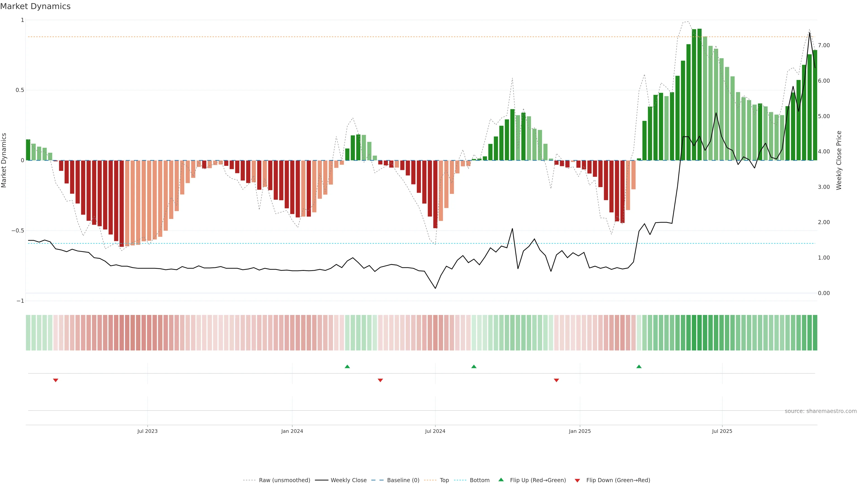Click the Flip Up (Red→Green) legend text
Image resolution: width=868 pixels, height=488 pixels.
(538, 480)
